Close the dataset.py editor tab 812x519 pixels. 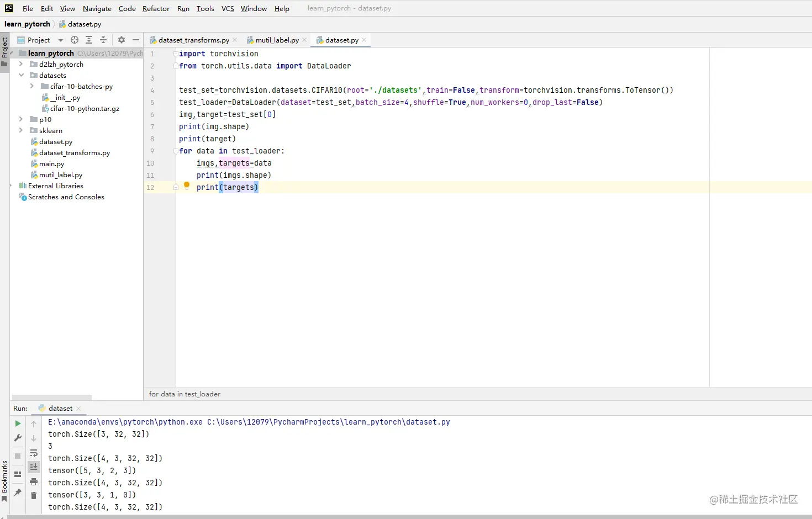(364, 40)
